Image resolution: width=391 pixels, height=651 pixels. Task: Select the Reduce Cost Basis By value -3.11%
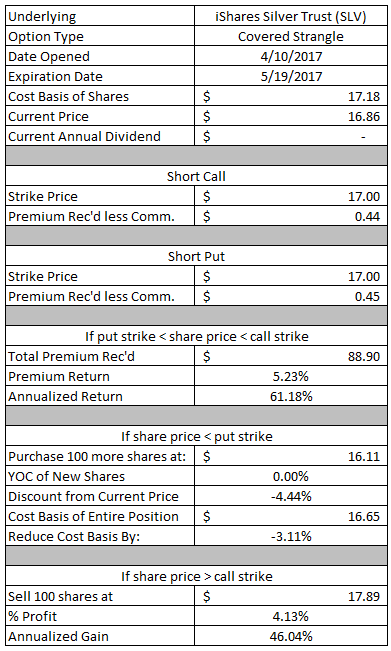pyautogui.click(x=291, y=536)
